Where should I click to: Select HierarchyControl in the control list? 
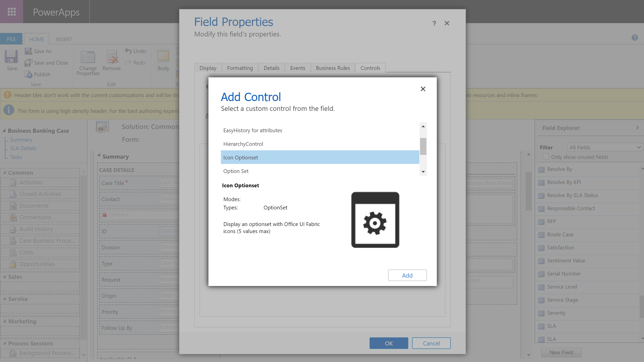coord(320,144)
